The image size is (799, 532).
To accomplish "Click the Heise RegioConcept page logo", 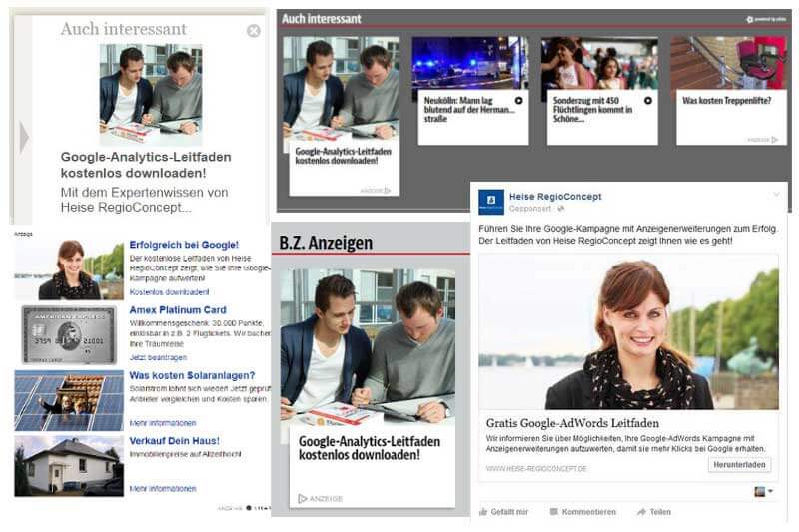I will tap(491, 202).
